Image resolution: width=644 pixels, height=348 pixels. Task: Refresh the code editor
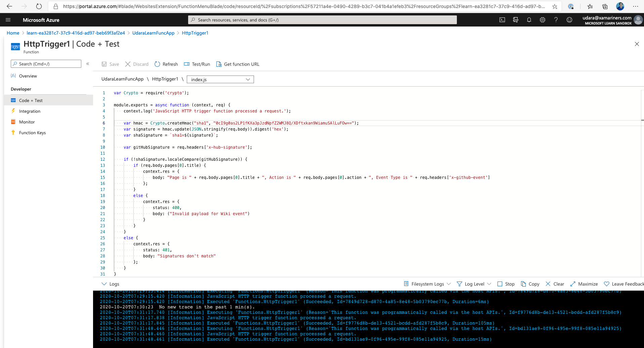point(166,64)
